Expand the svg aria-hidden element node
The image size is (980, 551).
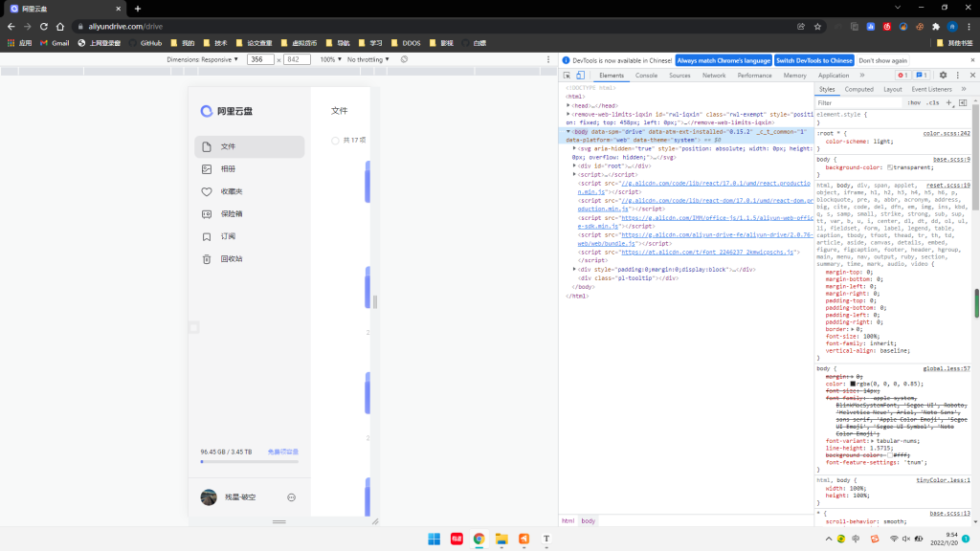pos(574,148)
